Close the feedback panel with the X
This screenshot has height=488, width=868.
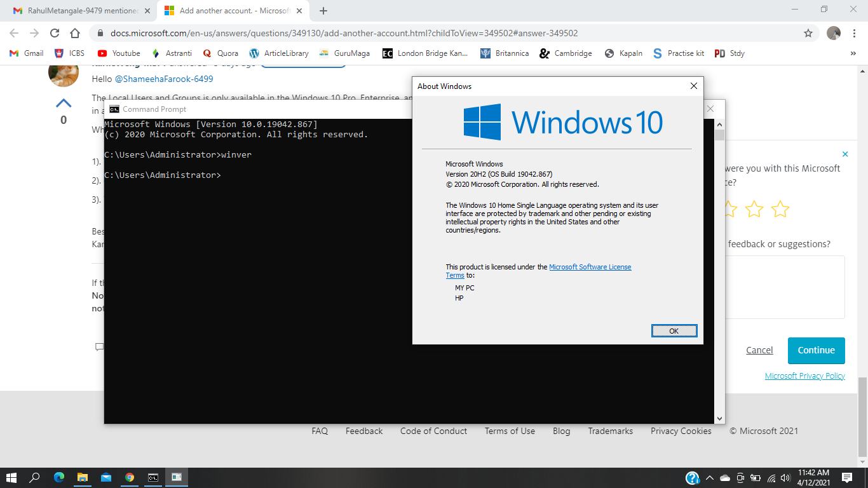[845, 154]
